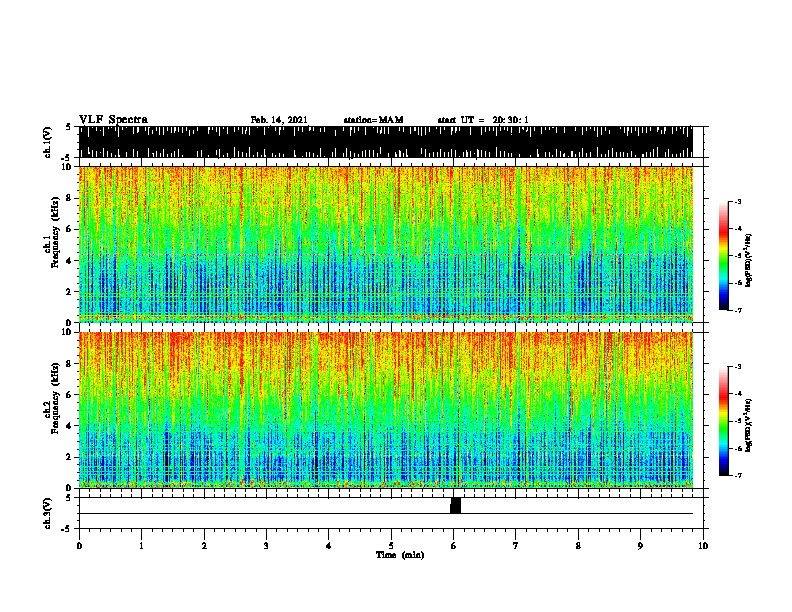Click the ch.1 spectrogram plot
This screenshot has width=792, height=612.
coord(386,244)
